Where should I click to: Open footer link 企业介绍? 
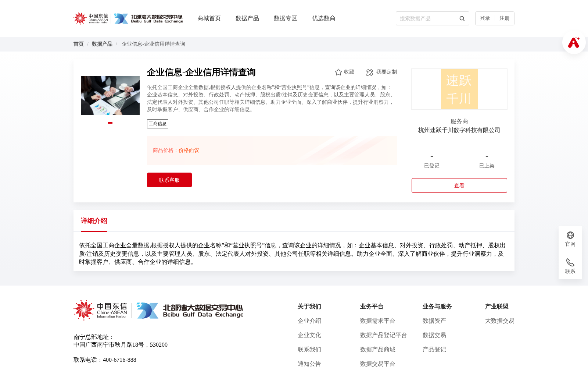coord(309,321)
